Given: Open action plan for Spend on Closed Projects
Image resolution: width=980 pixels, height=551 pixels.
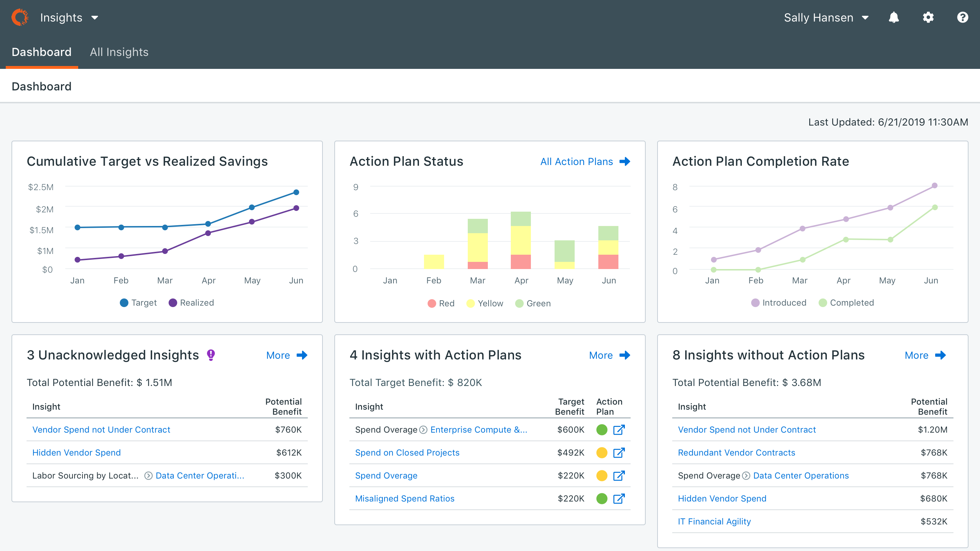Looking at the screenshot, I should 619,453.
